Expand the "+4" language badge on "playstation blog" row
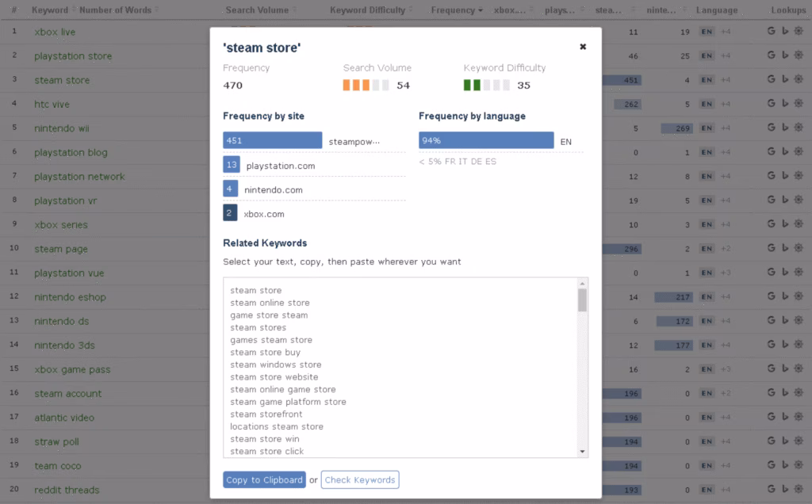 tap(726, 152)
